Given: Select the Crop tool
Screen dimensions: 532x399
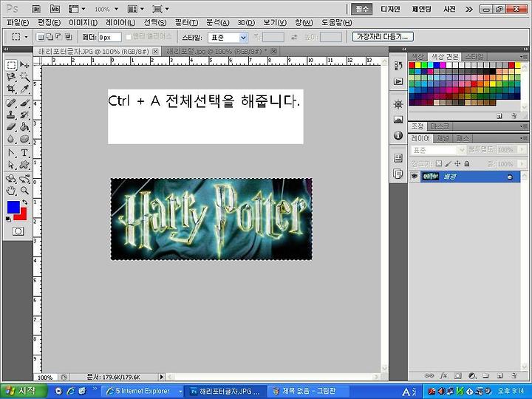Looking at the screenshot, I should (x=11, y=89).
